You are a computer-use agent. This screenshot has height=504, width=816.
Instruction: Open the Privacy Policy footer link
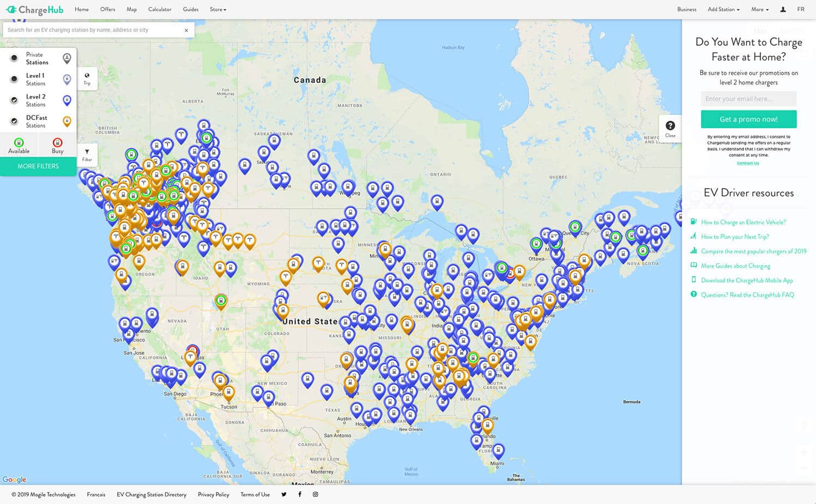tap(213, 495)
